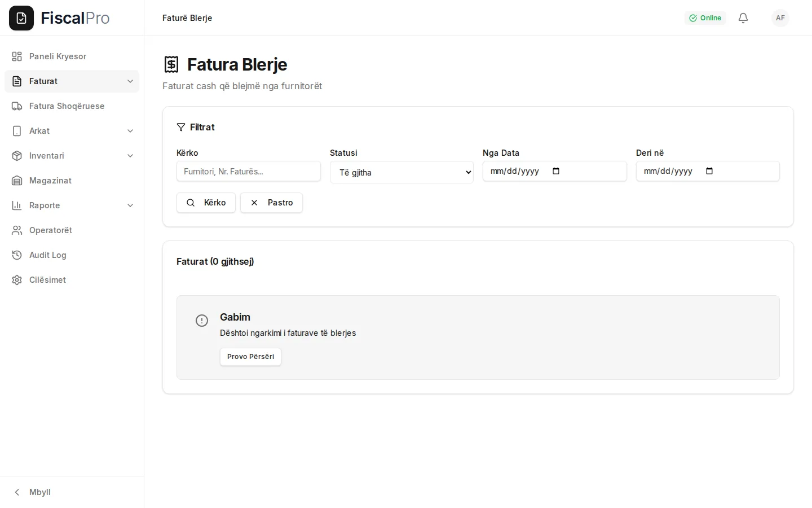The height and width of the screenshot is (508, 812).
Task: Click the FiscalPro brand name
Action: (75, 18)
